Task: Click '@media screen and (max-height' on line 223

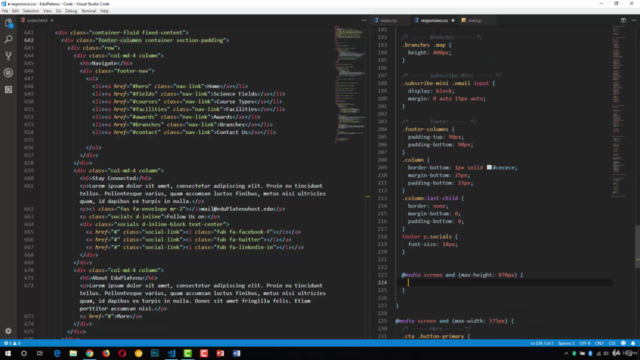Action: [448, 275]
